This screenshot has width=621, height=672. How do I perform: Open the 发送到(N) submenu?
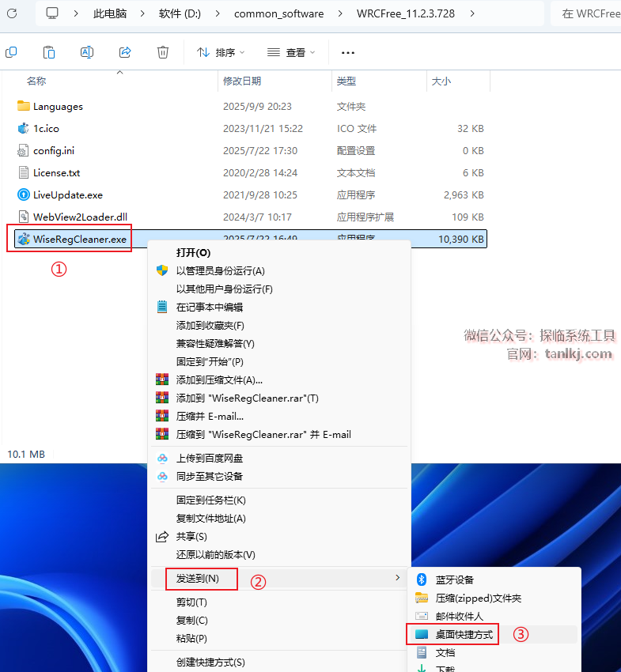[x=279, y=579]
